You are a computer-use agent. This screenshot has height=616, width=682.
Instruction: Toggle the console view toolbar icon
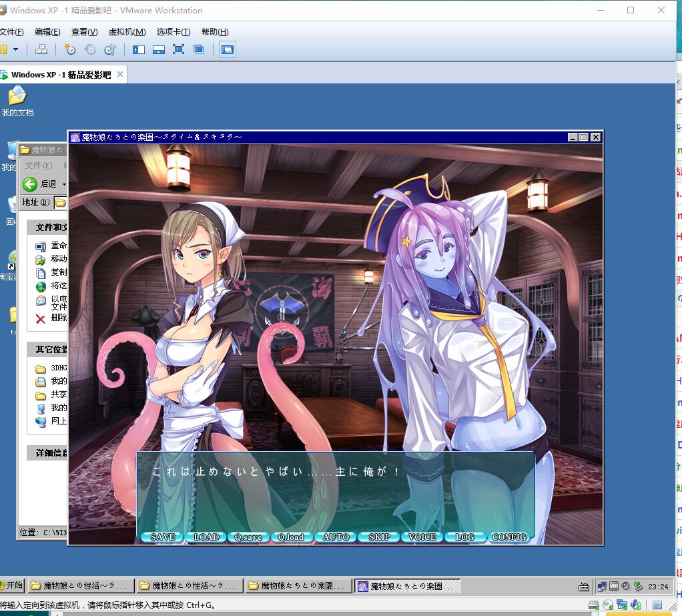(228, 49)
